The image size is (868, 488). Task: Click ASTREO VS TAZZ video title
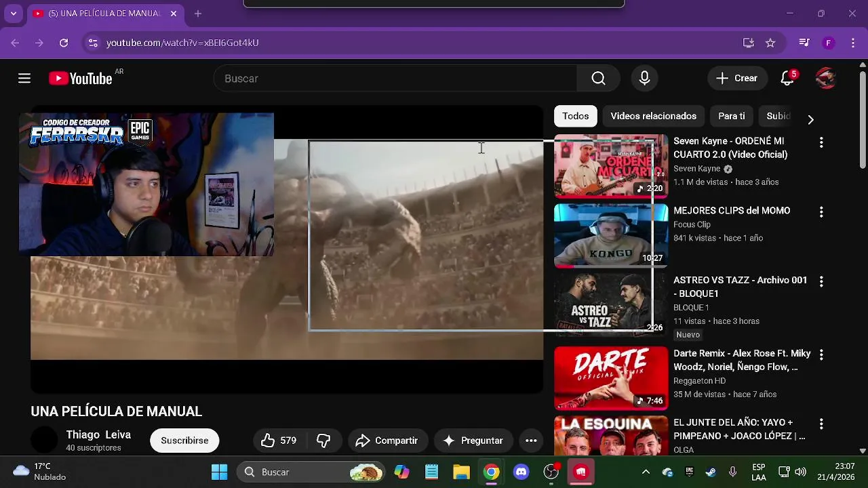741,287
